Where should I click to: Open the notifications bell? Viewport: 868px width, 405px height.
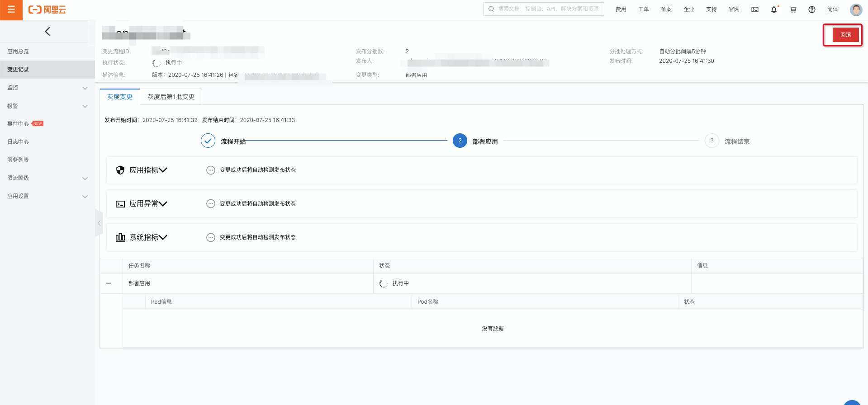774,9
